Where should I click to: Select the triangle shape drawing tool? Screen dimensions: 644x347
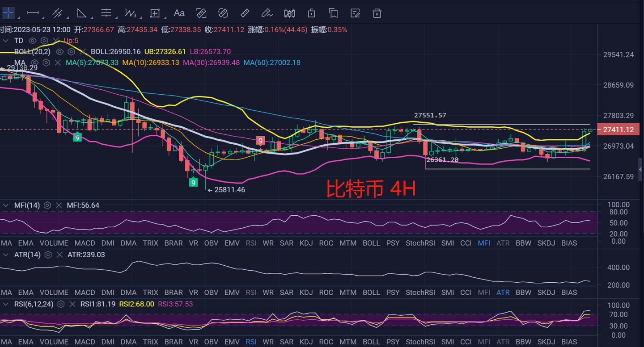click(81, 13)
